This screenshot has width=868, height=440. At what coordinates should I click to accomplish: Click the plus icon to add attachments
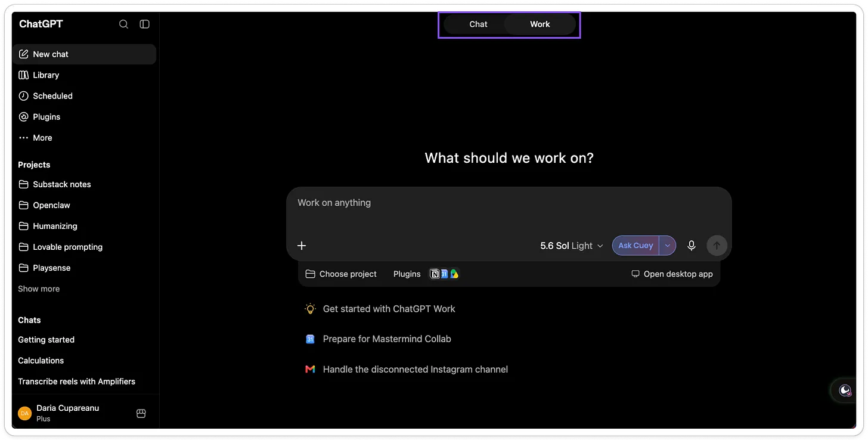pos(302,246)
